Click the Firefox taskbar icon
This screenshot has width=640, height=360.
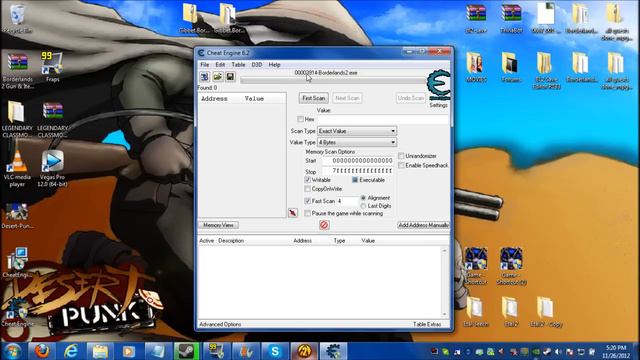tap(41, 351)
